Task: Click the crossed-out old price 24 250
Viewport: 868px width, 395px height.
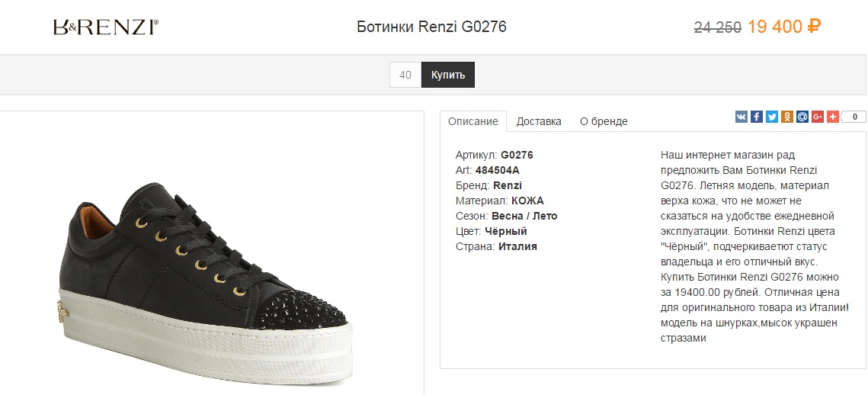Action: 717,27
